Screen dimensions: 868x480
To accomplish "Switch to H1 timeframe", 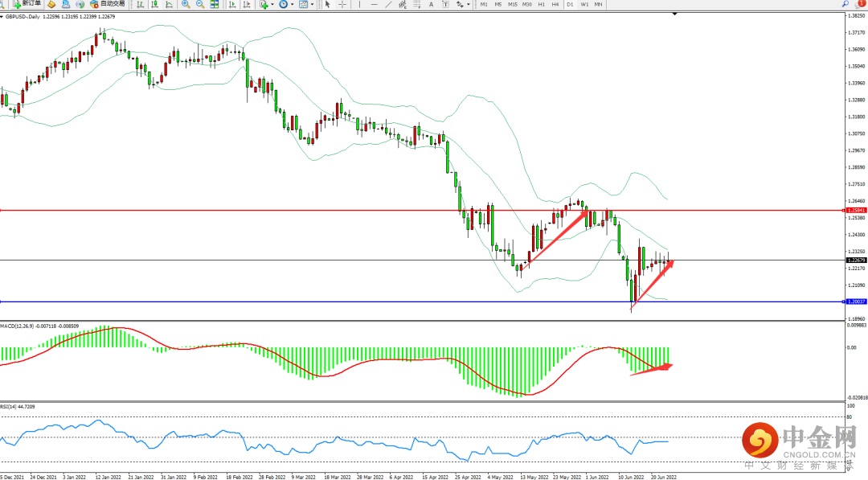I will (541, 4).
